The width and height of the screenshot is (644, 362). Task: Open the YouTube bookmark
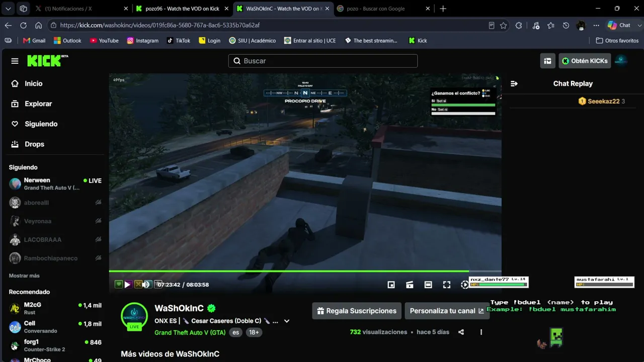(x=104, y=41)
